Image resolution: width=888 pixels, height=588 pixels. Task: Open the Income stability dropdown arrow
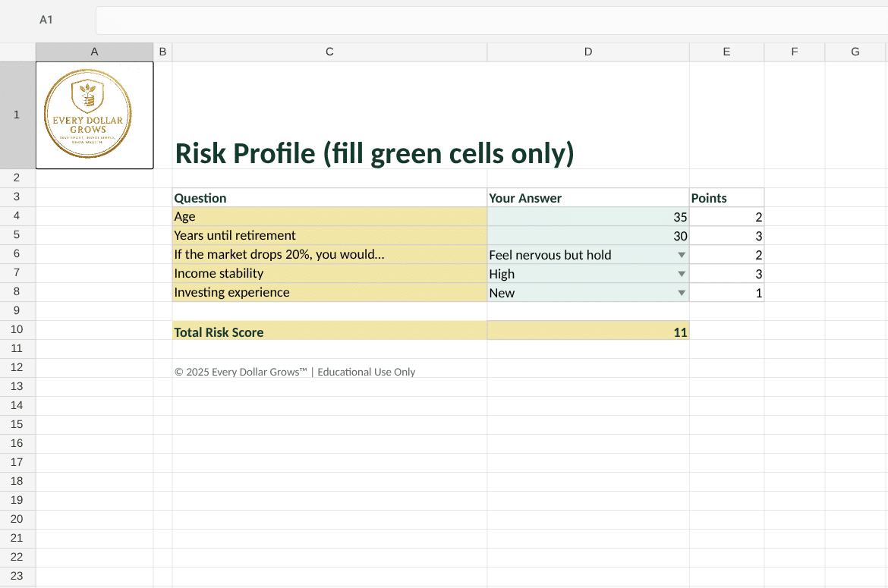pos(682,274)
